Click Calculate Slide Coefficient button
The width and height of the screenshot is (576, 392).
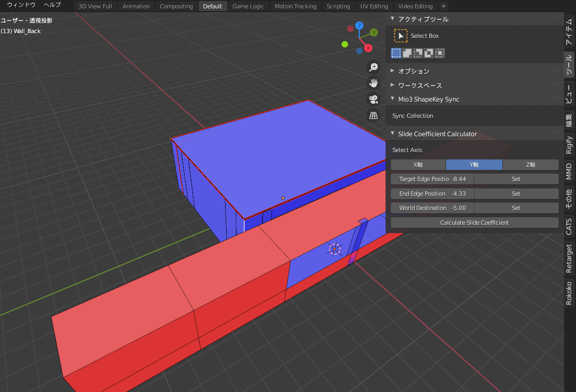[x=474, y=223]
